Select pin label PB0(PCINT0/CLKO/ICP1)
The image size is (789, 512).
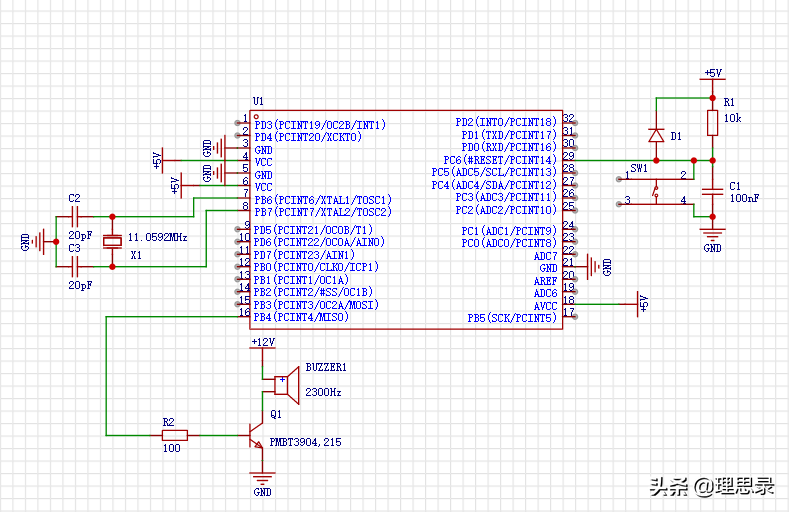[316, 267]
